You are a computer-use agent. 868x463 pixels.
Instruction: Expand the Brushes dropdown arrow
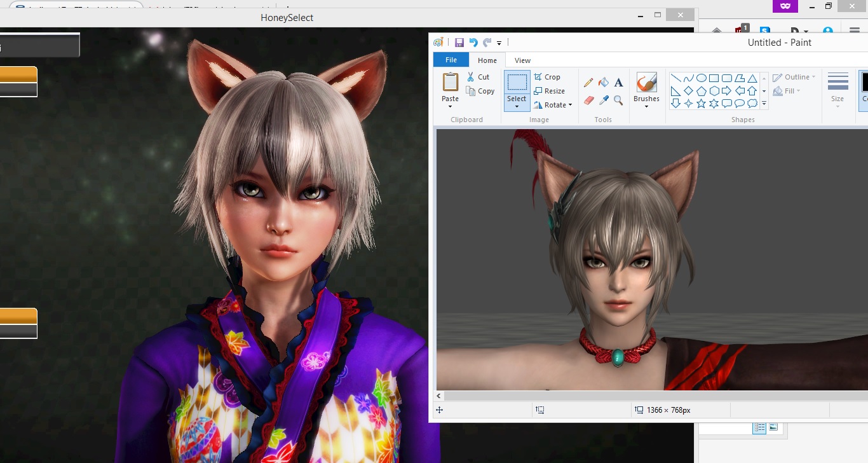click(x=646, y=106)
